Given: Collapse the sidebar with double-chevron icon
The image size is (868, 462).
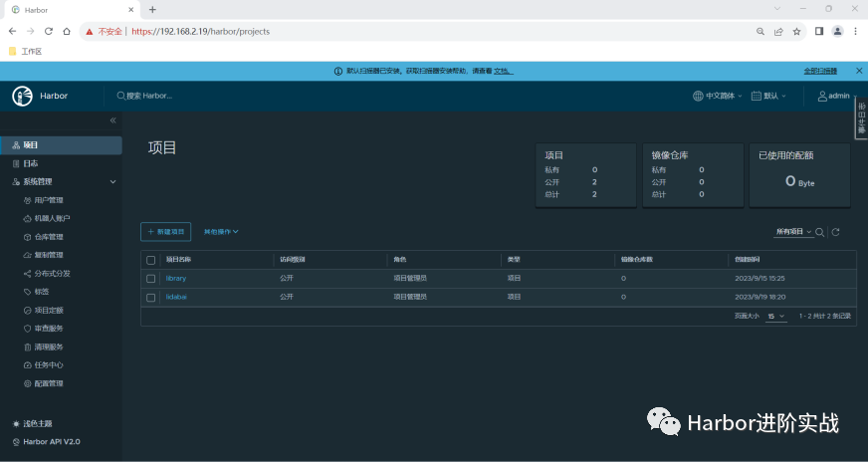Looking at the screenshot, I should coord(112,120).
